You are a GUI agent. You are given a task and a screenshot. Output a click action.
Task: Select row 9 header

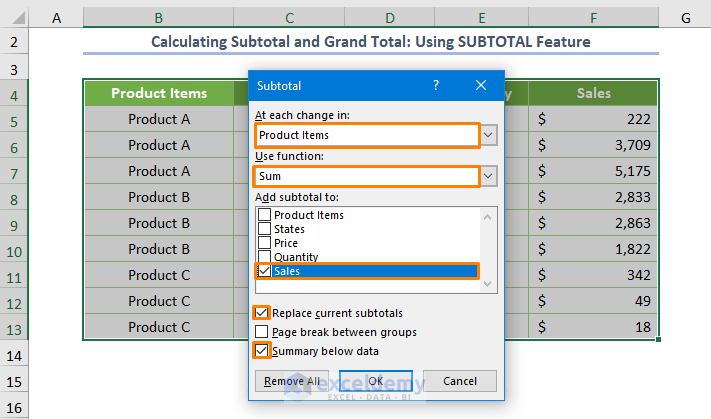click(x=15, y=223)
